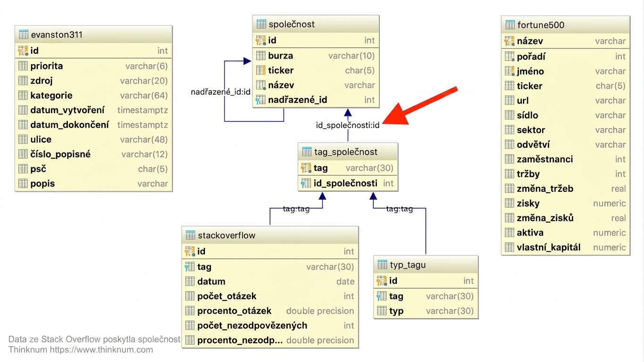This screenshot has width=644, height=362.
Task: Click the table icon in společnost header
Action: tap(261, 24)
